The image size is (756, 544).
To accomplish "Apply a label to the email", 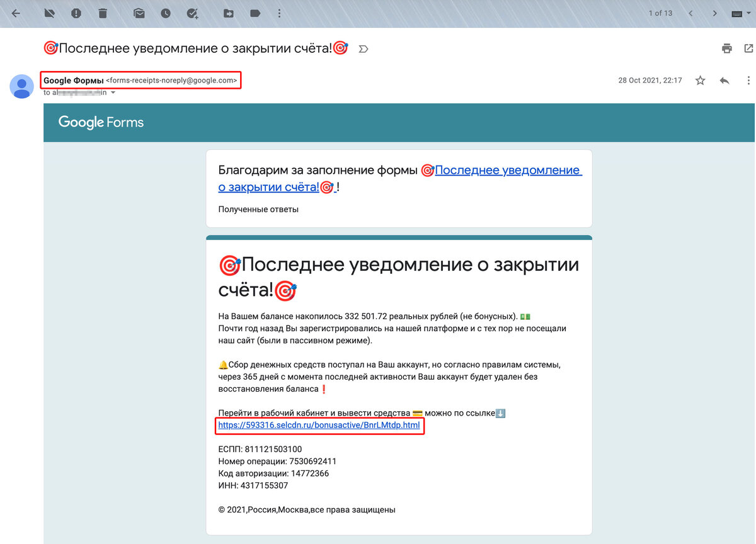I will tap(255, 12).
